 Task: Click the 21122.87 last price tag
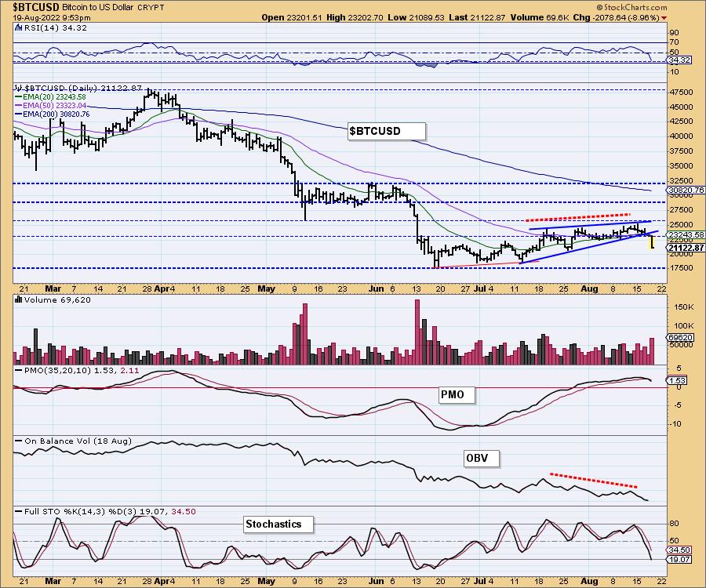click(686, 248)
